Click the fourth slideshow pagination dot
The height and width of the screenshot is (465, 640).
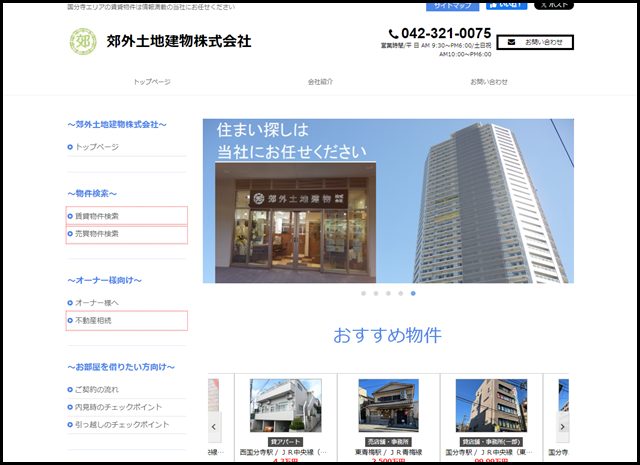(401, 293)
